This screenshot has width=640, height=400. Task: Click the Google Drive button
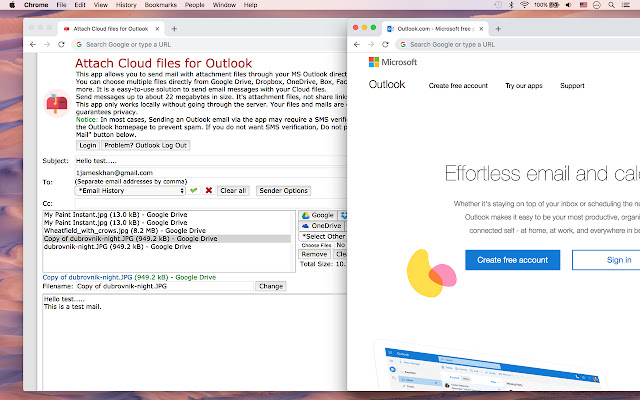pos(318,215)
